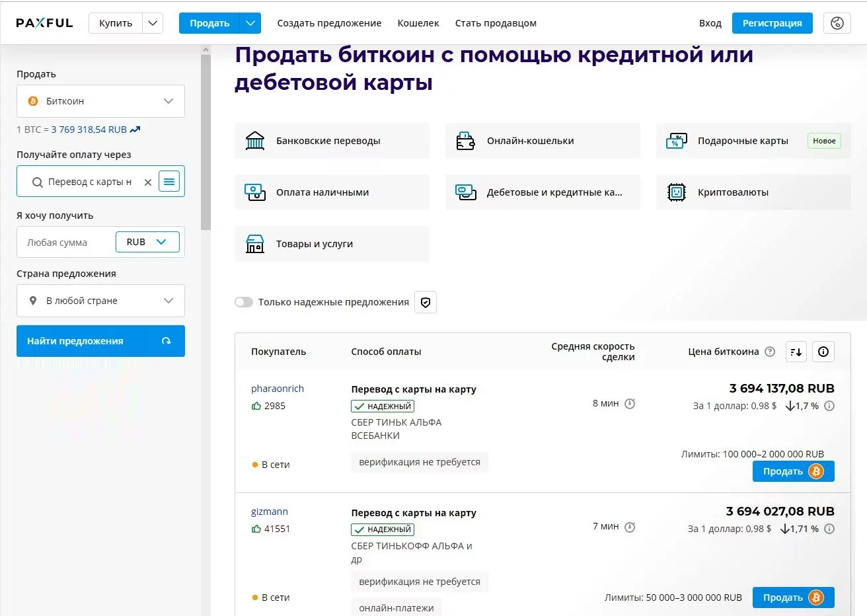Click the goods and services shop icon
The height and width of the screenshot is (616, 867).
[255, 244]
